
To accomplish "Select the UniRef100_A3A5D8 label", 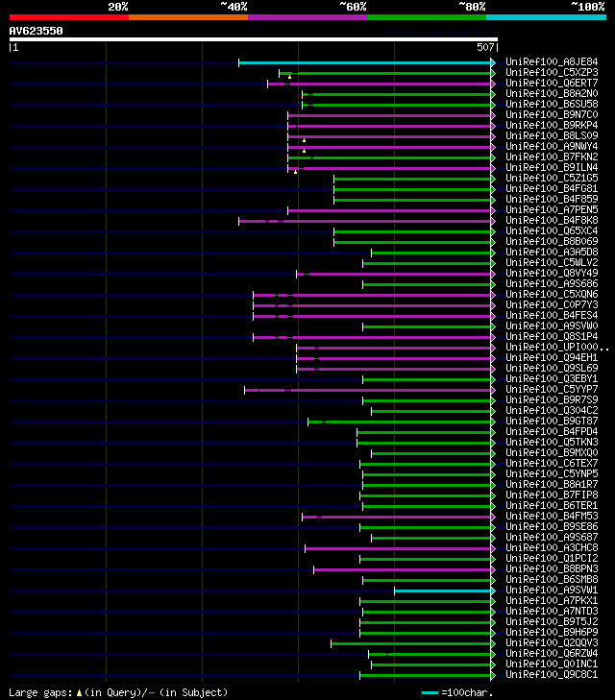I will click(x=552, y=252).
